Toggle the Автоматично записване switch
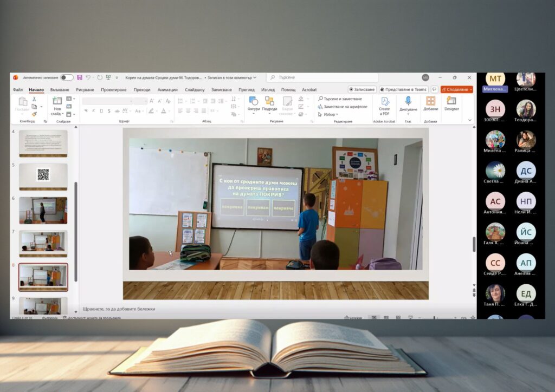Image resolution: width=555 pixels, height=392 pixels. 67,77
